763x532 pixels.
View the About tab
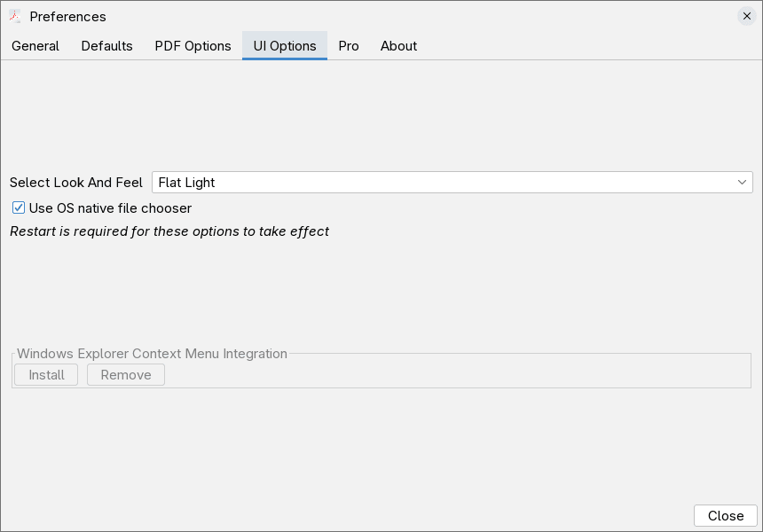tap(398, 46)
